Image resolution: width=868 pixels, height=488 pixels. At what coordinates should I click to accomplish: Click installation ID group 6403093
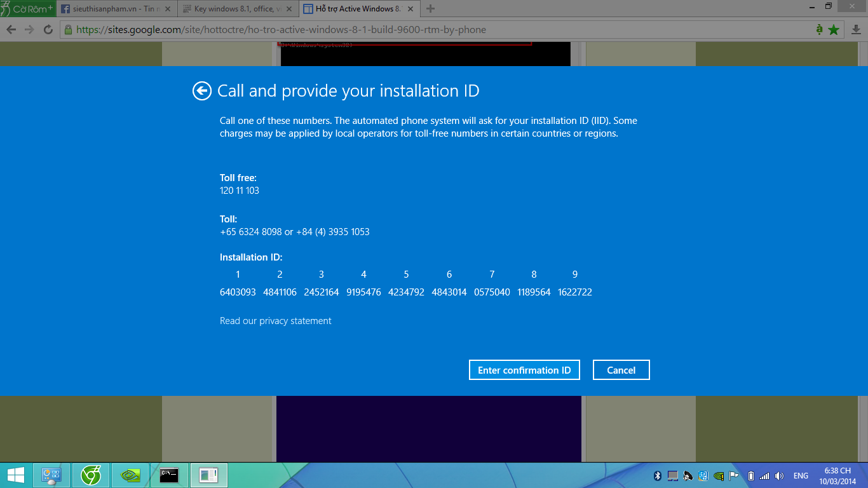238,292
